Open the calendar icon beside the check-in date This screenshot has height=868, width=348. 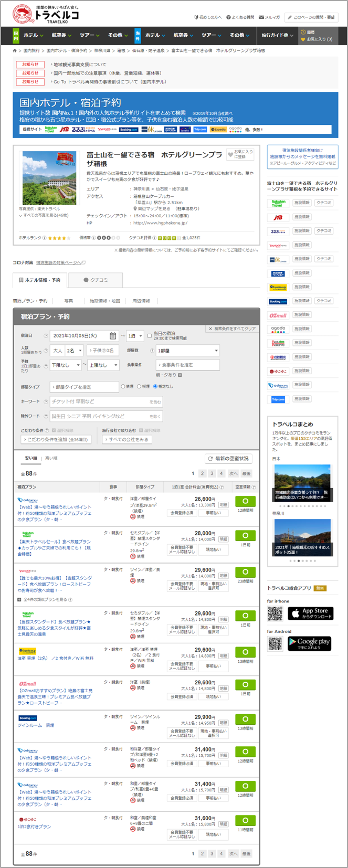point(113,336)
